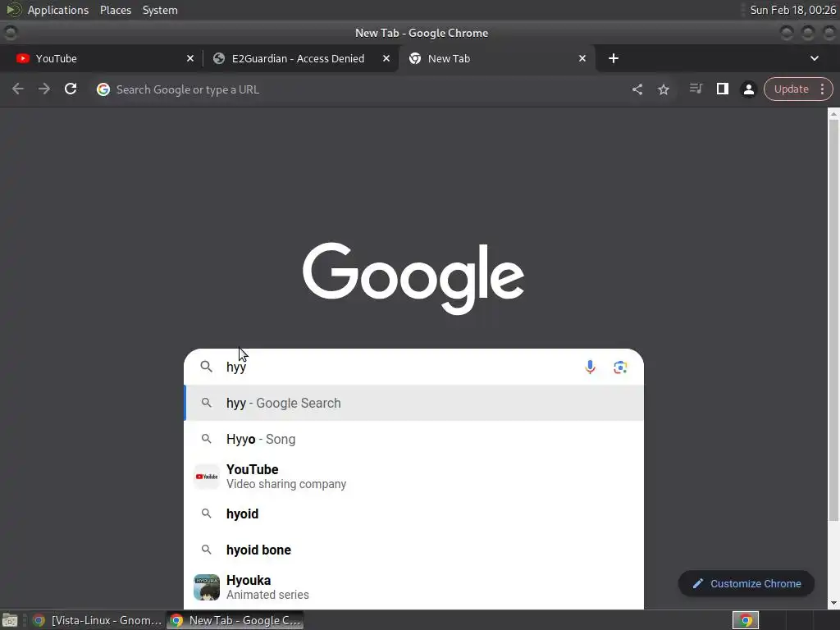Reload the current page

pyautogui.click(x=71, y=89)
